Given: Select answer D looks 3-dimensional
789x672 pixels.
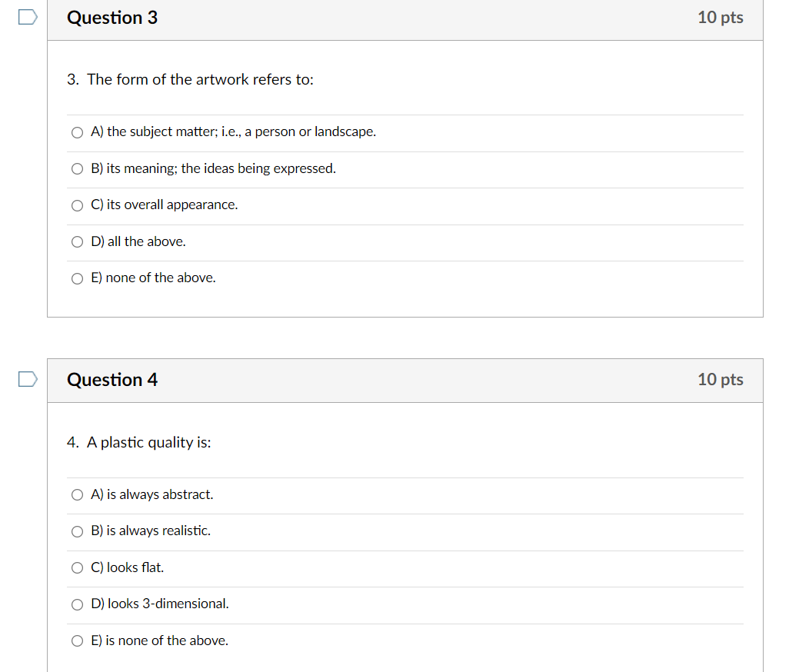Looking at the screenshot, I should click(77, 604).
